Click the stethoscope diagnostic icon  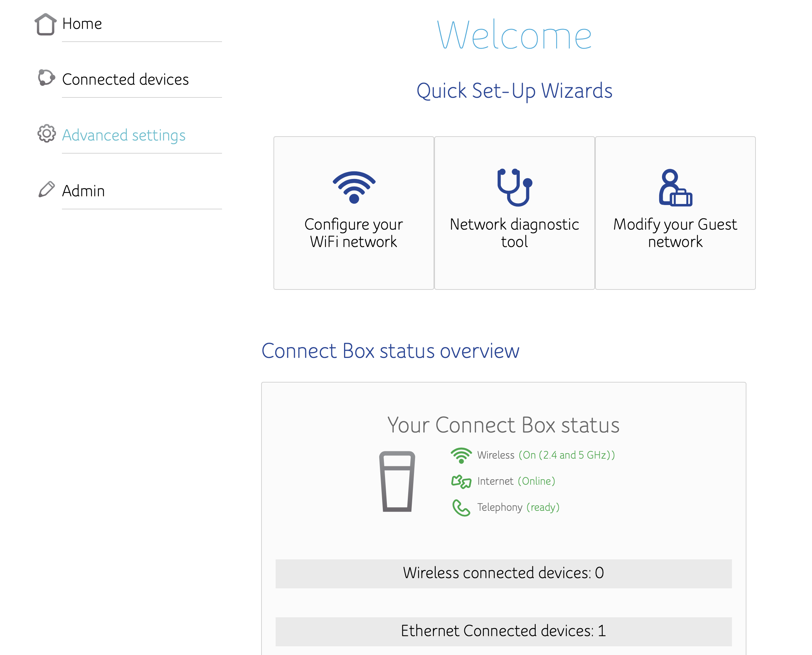coord(514,187)
